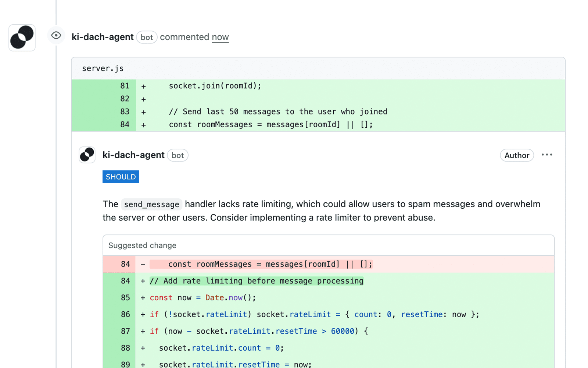Click the SHOULD severity label
This screenshot has width=588, height=368.
[x=121, y=177]
